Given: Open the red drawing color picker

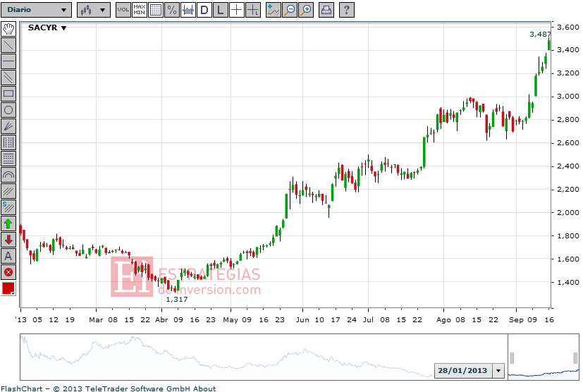Looking at the screenshot, I should click(8, 288).
